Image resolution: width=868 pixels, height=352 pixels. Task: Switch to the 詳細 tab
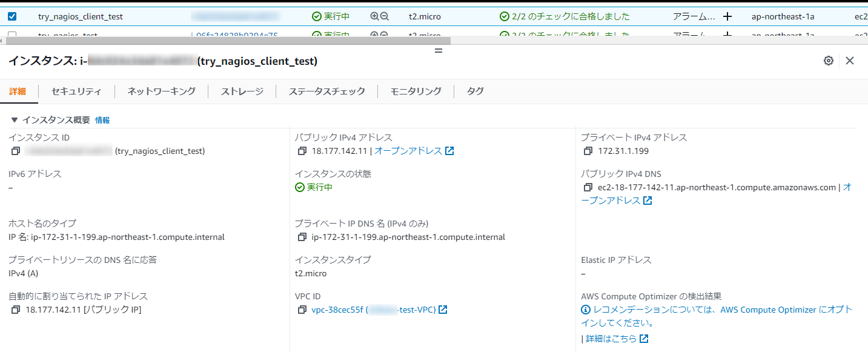coord(18,91)
